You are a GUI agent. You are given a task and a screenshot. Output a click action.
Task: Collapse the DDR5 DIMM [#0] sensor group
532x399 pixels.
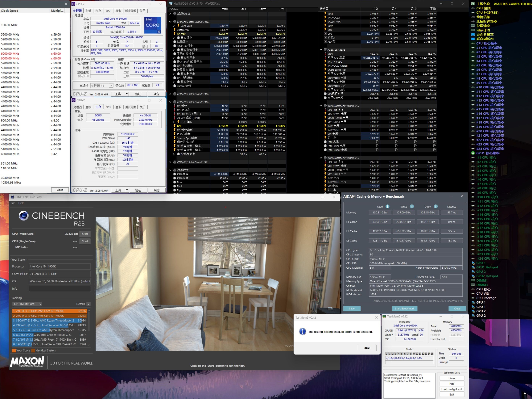coord(321,106)
